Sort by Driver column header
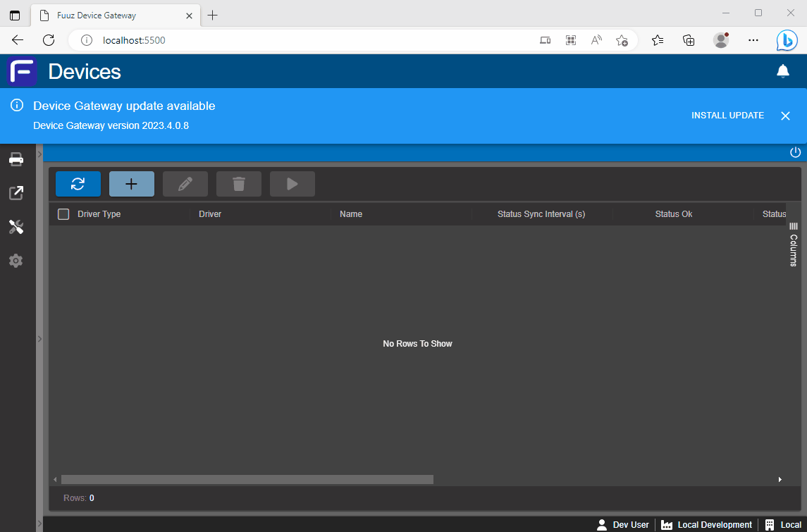The height and width of the screenshot is (532, 807). pyautogui.click(x=210, y=214)
